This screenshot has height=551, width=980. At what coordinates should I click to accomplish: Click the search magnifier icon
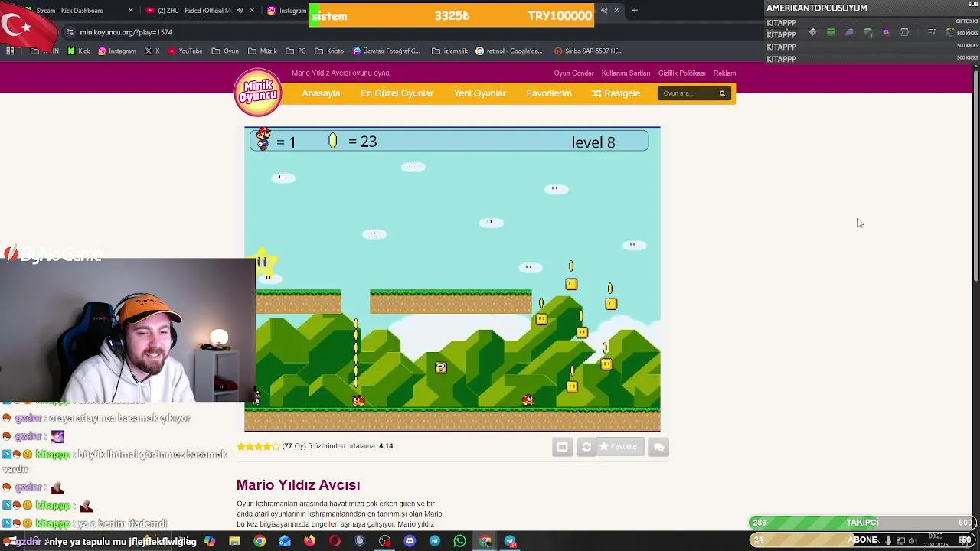tap(722, 93)
